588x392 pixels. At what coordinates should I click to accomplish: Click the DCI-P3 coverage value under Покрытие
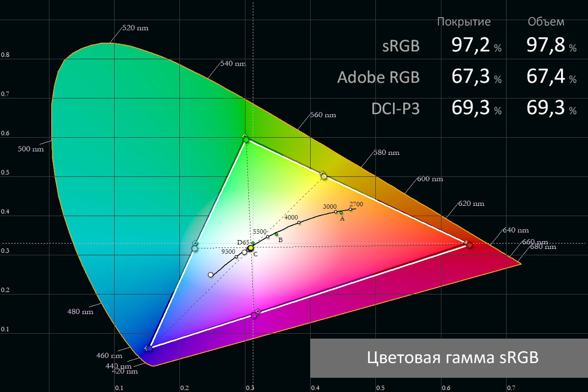(470, 108)
